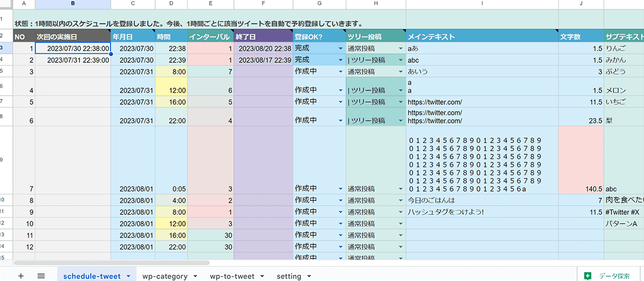Add a new sheet with the plus icon
644x281 pixels.
(21, 276)
